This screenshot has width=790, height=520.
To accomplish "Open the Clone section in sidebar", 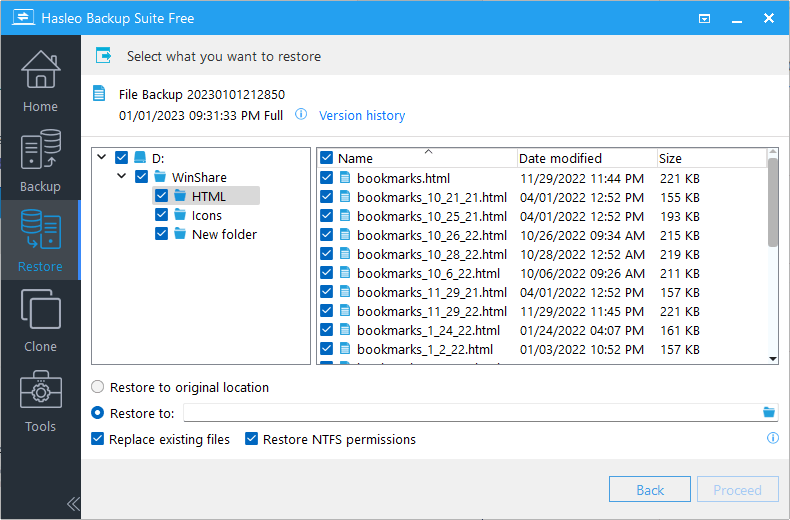I will 40,320.
